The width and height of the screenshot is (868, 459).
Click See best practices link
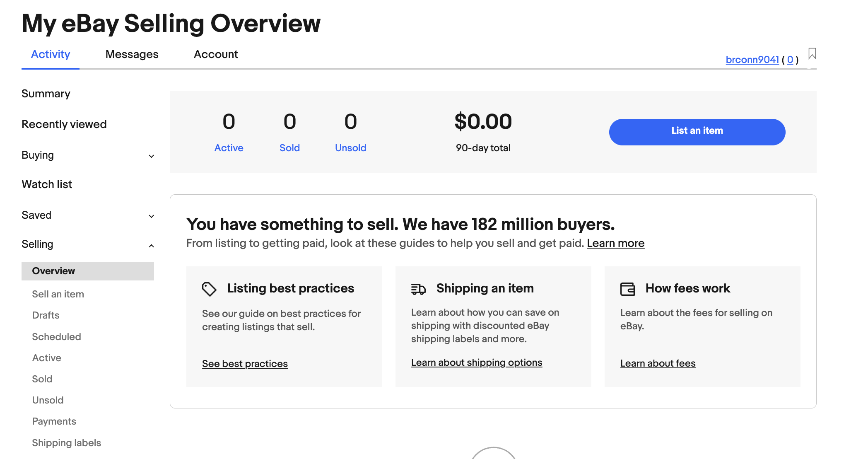click(245, 364)
